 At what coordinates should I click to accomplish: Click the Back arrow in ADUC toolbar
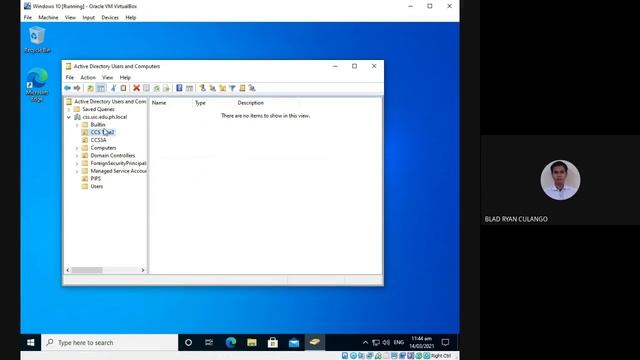pyautogui.click(x=67, y=88)
